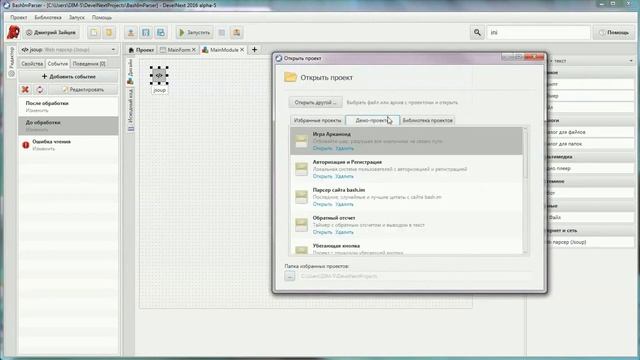Click the blue save toolbar icon

click(x=146, y=32)
